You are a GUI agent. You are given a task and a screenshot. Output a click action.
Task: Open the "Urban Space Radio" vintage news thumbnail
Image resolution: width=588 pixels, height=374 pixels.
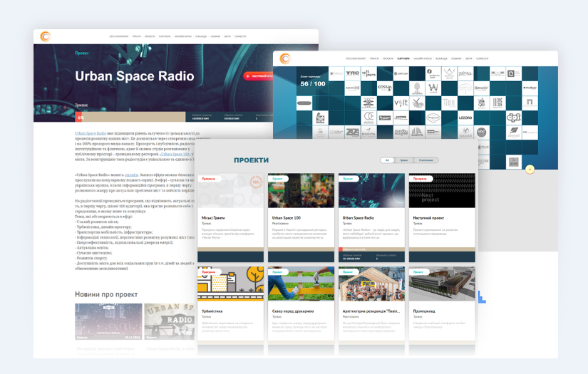[170, 321]
